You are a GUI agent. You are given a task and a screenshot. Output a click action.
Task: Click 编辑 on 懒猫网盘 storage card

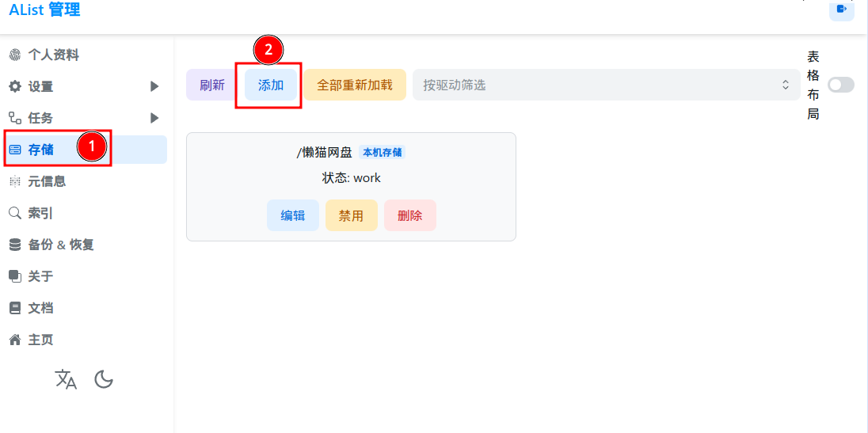pos(293,215)
